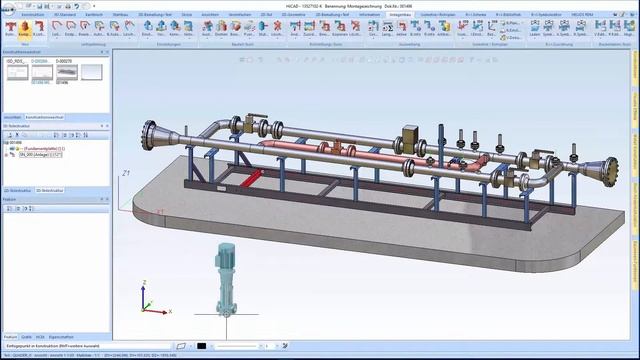Viewport: 640px width, 360px height.
Task: Click the insertion point prompt input field
Action: click(x=87, y=346)
